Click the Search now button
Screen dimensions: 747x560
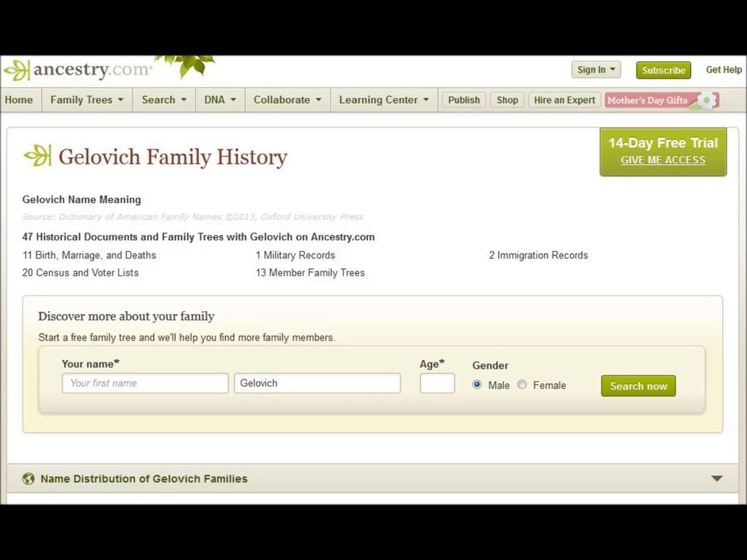[638, 386]
